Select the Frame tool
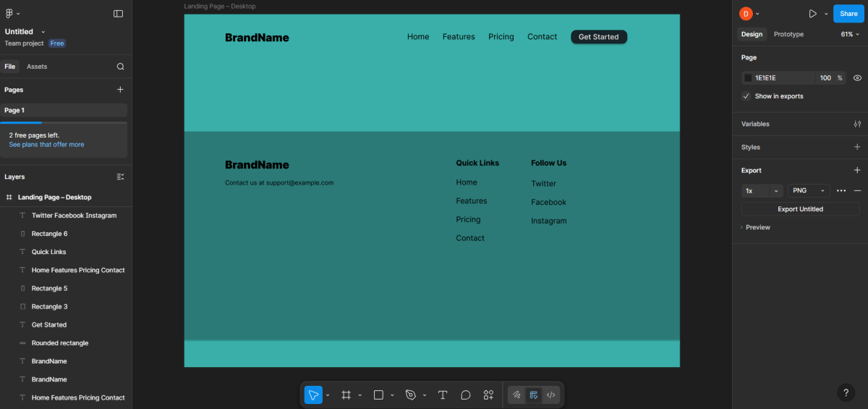 coord(346,395)
